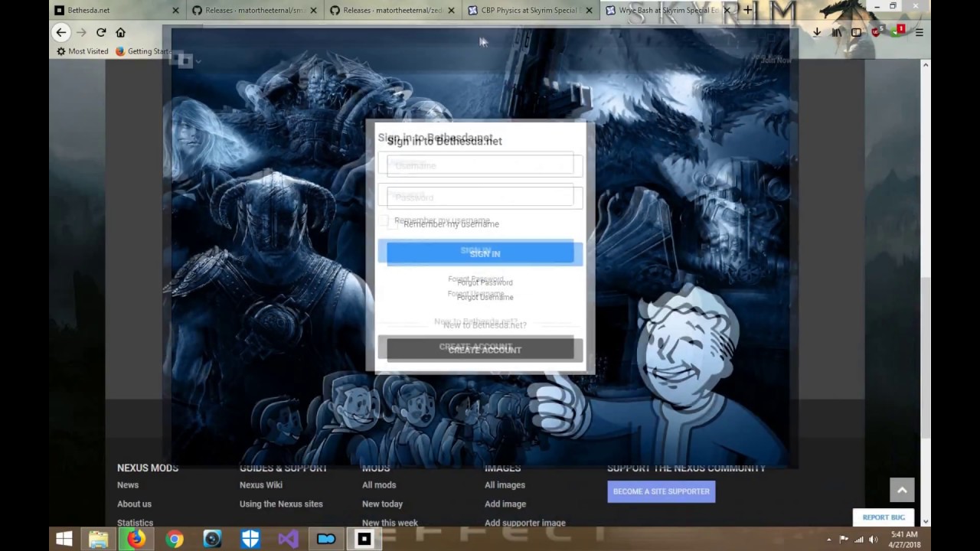
Task: Open the Firefox library menu
Action: (837, 32)
